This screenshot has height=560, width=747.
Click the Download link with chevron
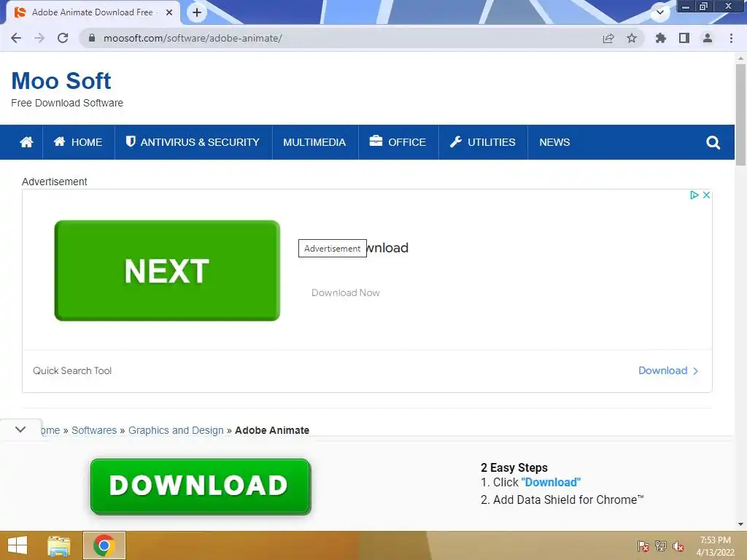click(x=668, y=370)
